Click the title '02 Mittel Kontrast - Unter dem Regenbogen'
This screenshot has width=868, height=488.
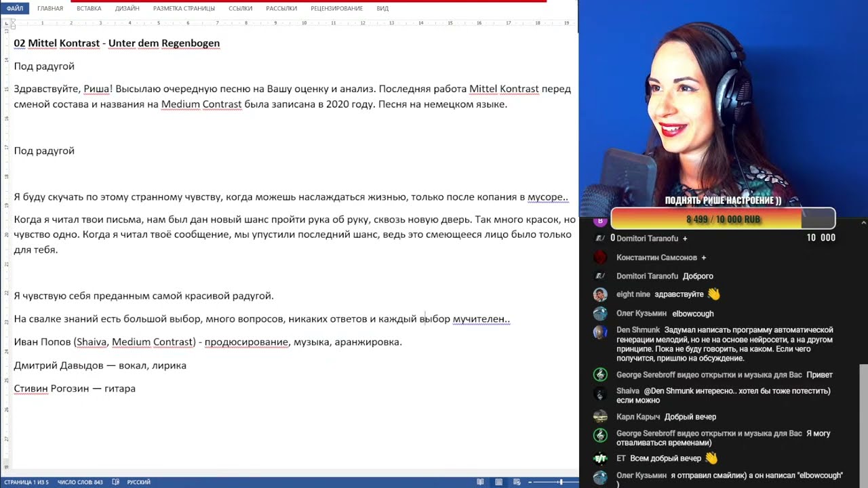pos(117,43)
